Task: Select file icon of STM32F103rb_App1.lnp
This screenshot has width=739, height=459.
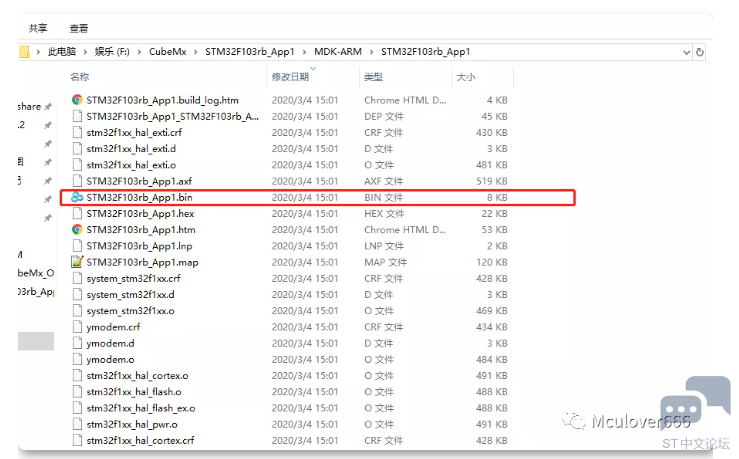Action: tap(77, 246)
